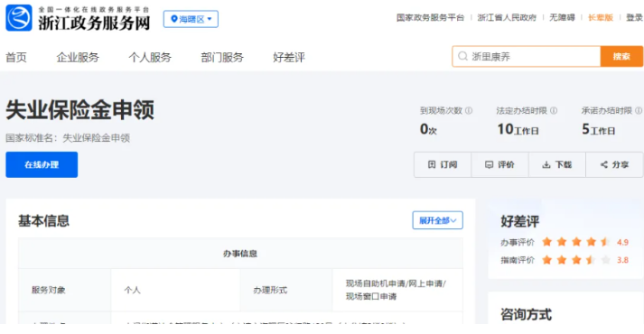This screenshot has height=334, width=644.
Task: Click the 咨询方式 section heading
Action: (526, 315)
